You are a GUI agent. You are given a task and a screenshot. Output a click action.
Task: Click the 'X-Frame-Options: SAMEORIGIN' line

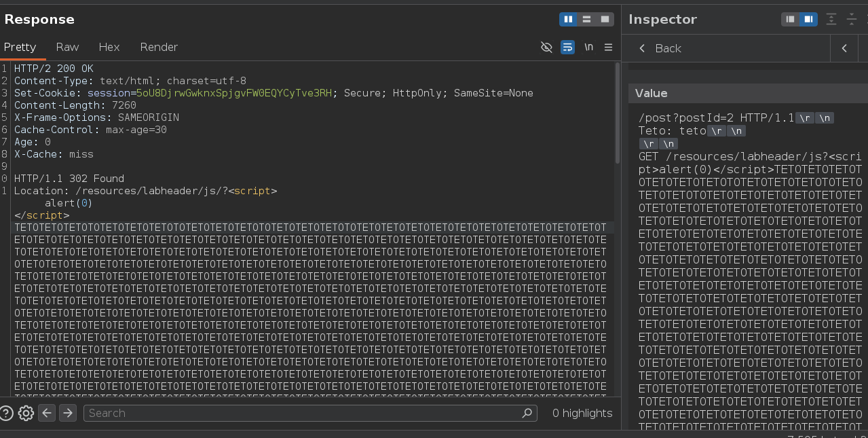coord(96,117)
